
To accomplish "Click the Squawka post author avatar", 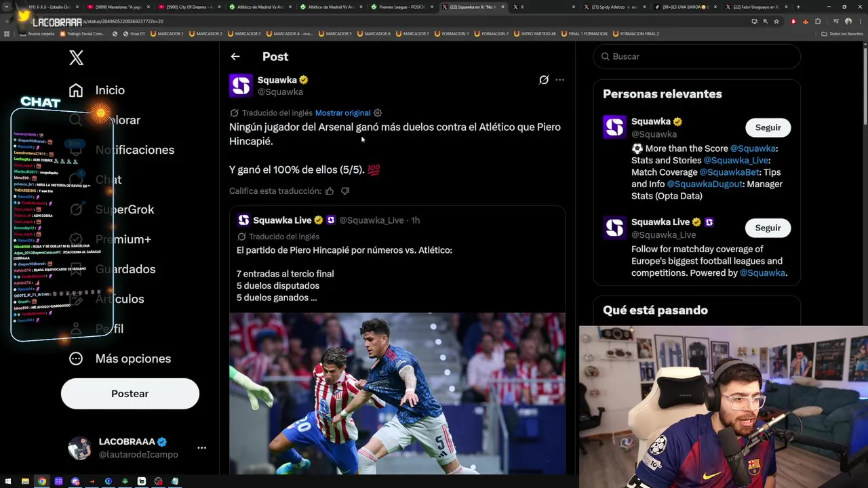I will pyautogui.click(x=241, y=85).
